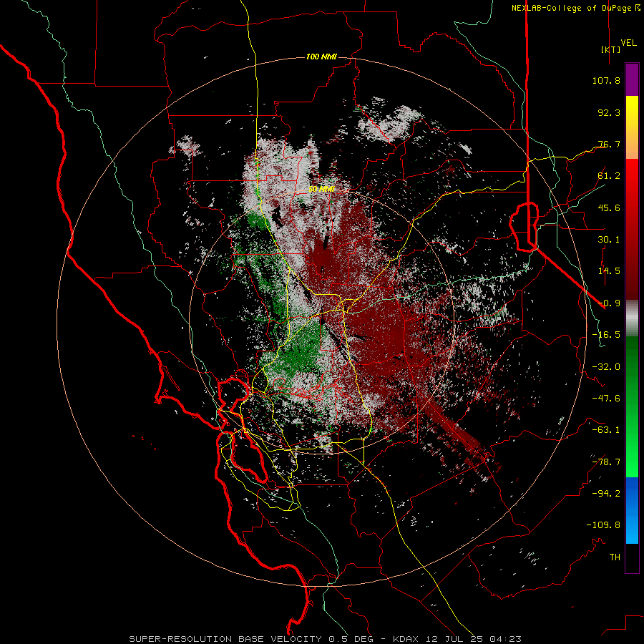Click the 76.7 velocity scale value
Viewport: 644px width, 644px height.
609,144
